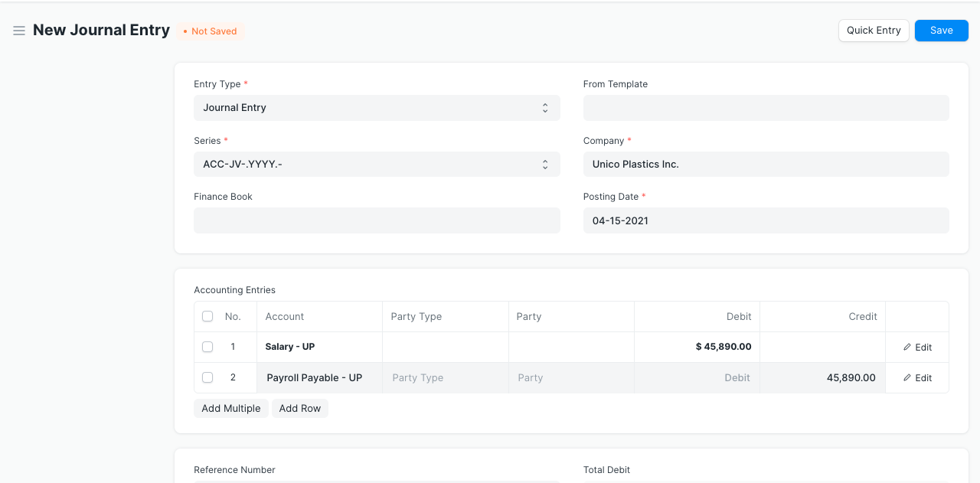Click the Not Saved status indicator
This screenshot has width=980, height=483.
[x=211, y=31]
